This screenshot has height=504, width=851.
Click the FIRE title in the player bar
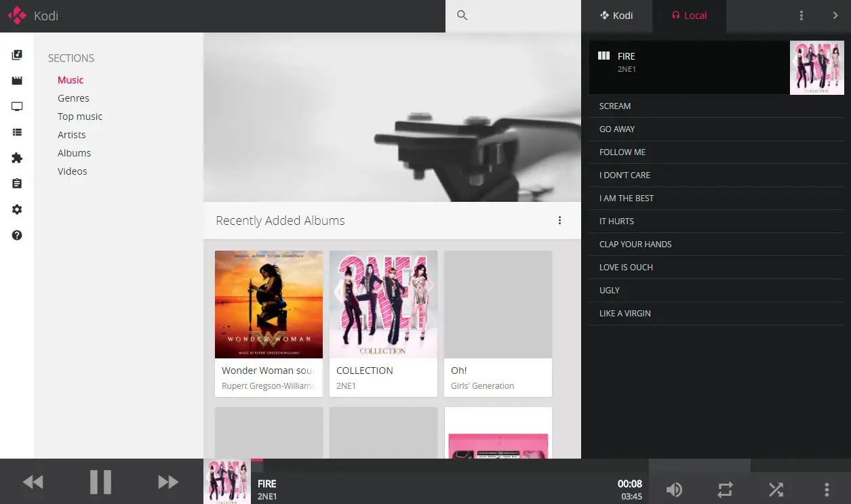[x=267, y=484]
